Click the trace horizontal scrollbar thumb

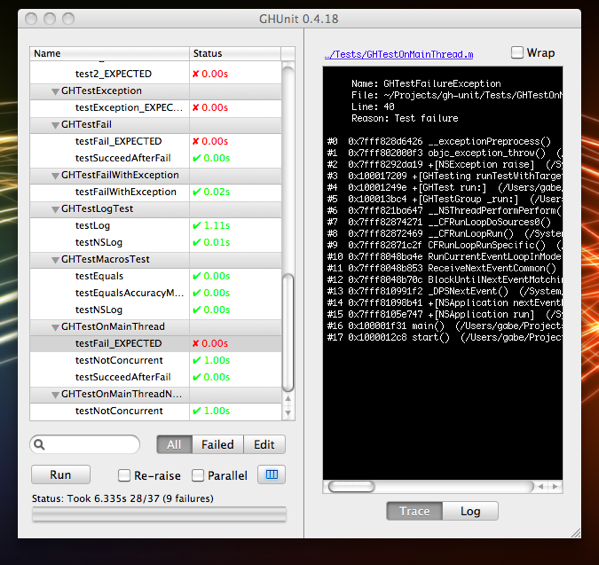pyautogui.click(x=351, y=487)
